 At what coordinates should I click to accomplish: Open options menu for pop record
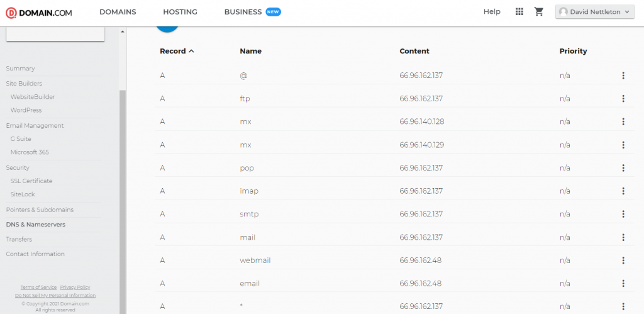tap(623, 168)
